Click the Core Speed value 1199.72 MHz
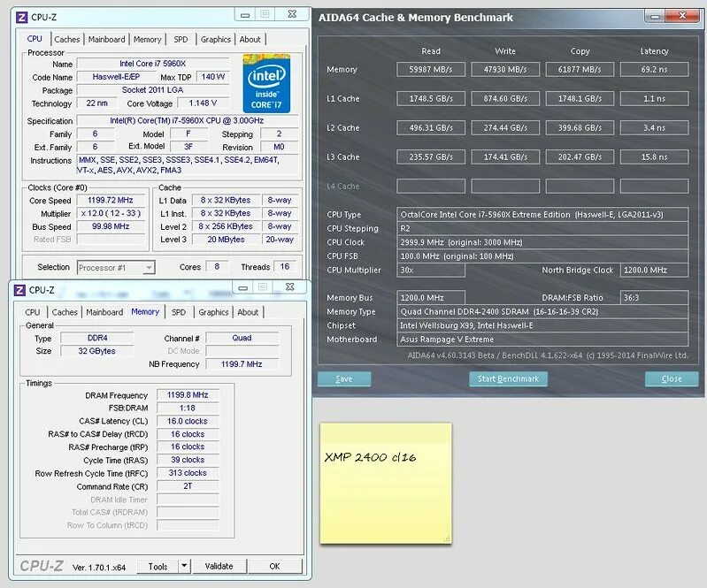This screenshot has height=588, width=707. (x=111, y=200)
